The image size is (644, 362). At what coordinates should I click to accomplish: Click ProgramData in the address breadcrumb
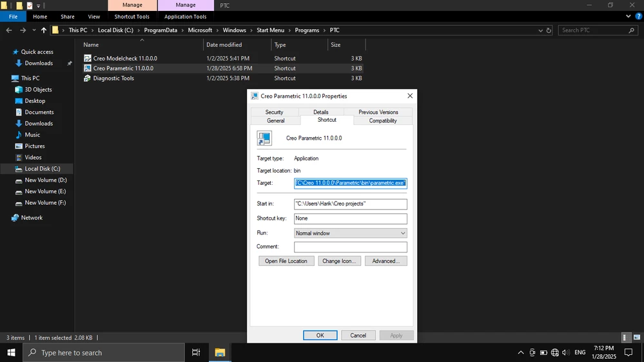click(161, 30)
